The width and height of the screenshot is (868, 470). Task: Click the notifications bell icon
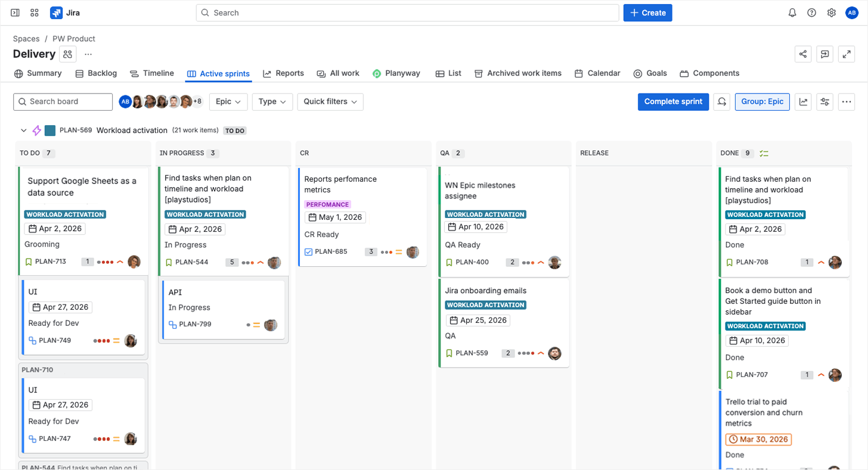[792, 13]
